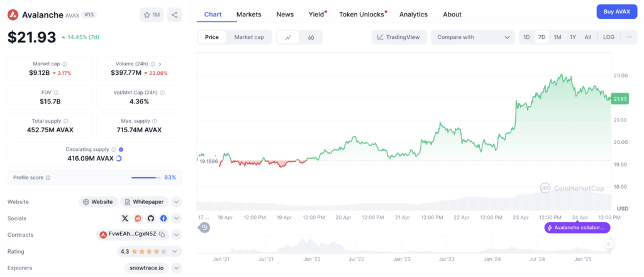
Task: Set chart range to 7D
Action: [x=541, y=37]
